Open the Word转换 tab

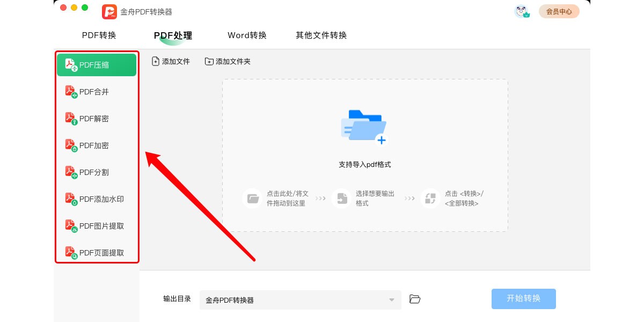(247, 35)
